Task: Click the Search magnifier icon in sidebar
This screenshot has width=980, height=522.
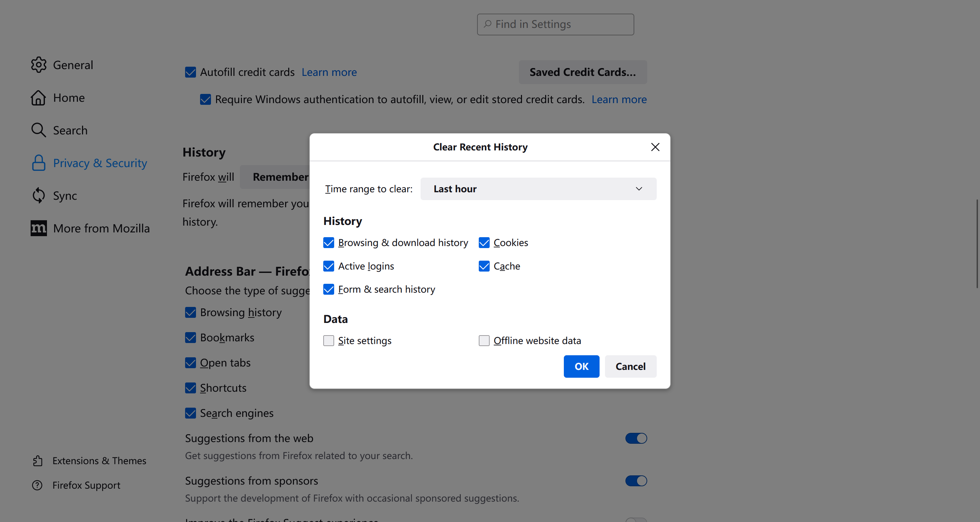Action: pyautogui.click(x=38, y=130)
